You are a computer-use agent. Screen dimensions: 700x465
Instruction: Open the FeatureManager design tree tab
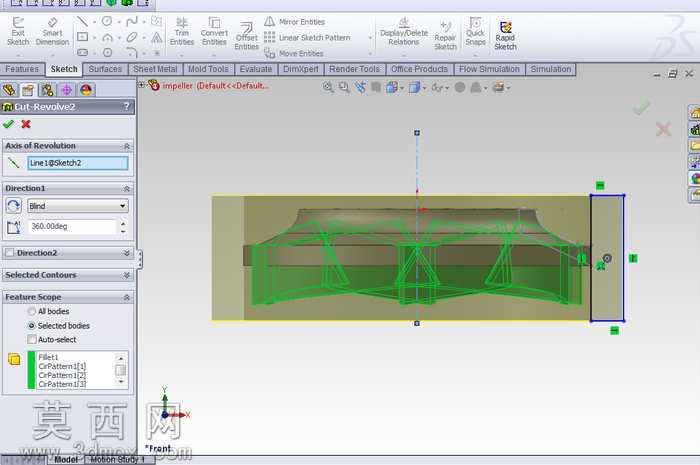click(9, 90)
